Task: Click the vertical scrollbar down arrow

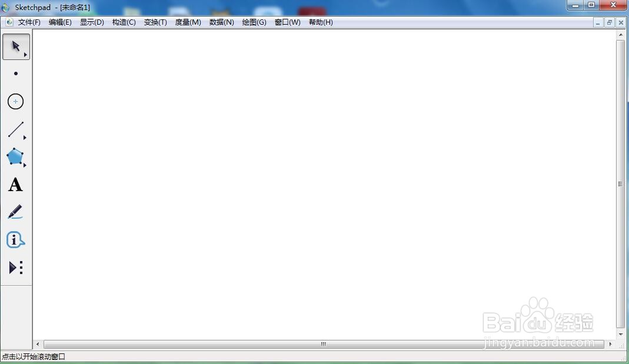Action: 621,334
